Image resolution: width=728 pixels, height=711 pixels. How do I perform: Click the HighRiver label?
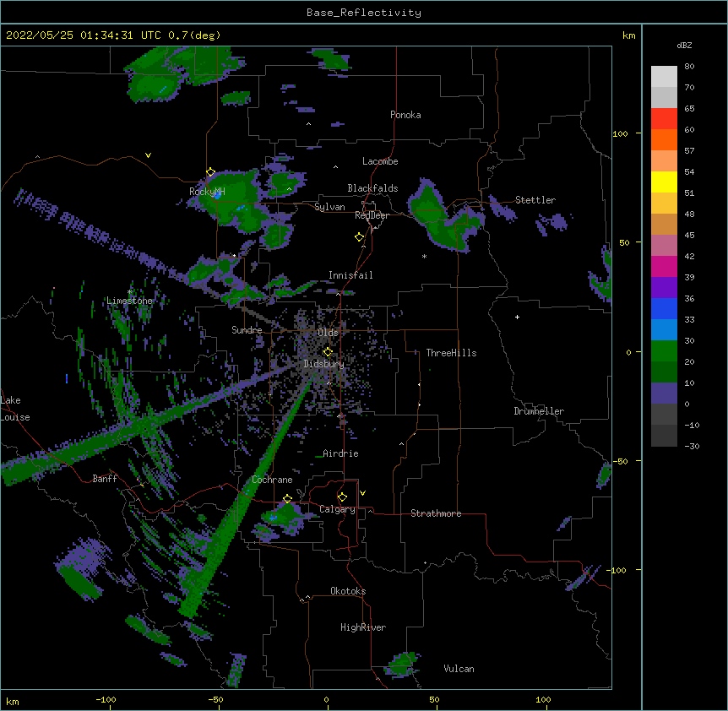click(363, 627)
